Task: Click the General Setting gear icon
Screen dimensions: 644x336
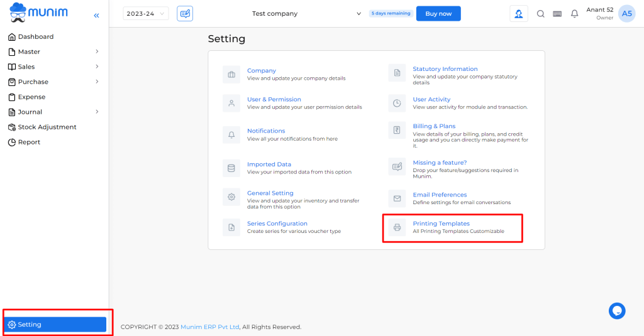Action: [x=231, y=197]
